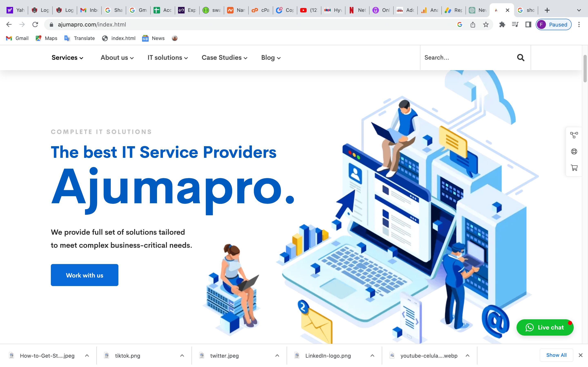Click the Work with us button
This screenshot has height=367, width=588.
(85, 275)
